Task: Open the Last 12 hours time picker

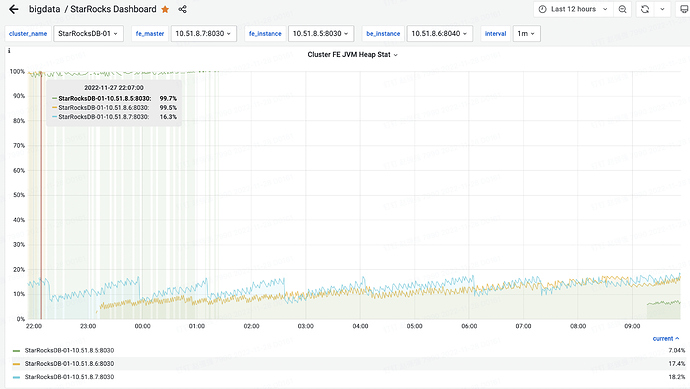Action: [x=573, y=9]
